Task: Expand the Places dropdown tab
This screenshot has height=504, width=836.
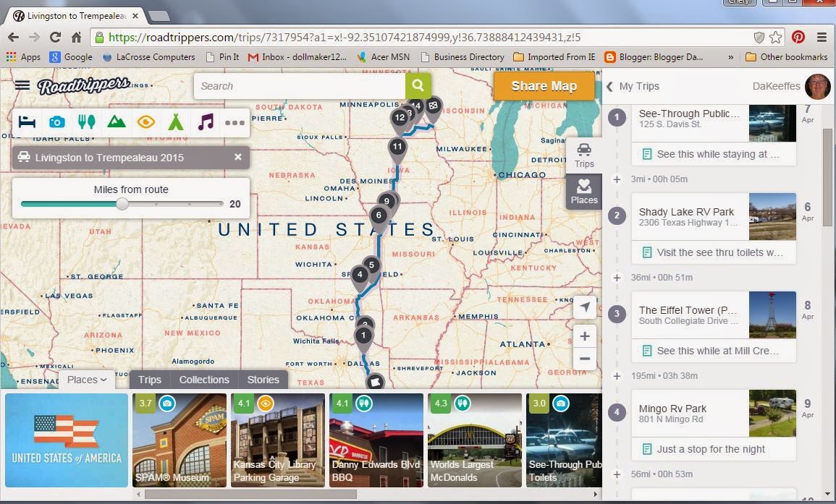Action: click(86, 380)
